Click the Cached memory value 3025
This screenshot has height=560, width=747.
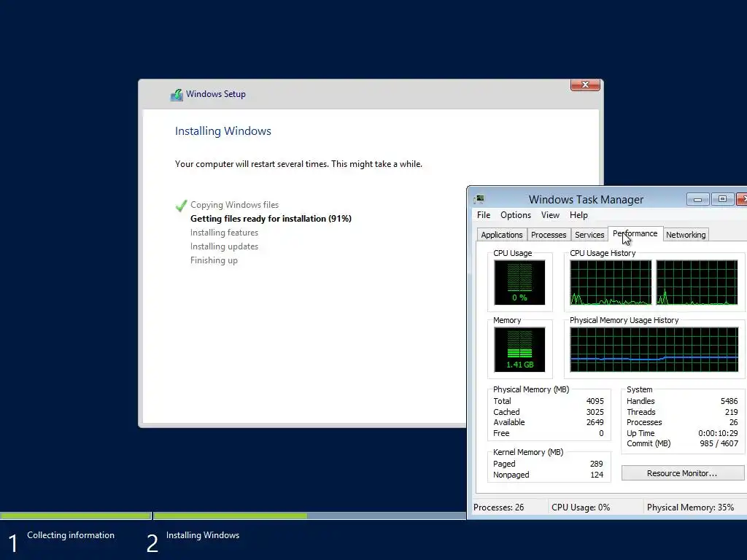tap(595, 412)
